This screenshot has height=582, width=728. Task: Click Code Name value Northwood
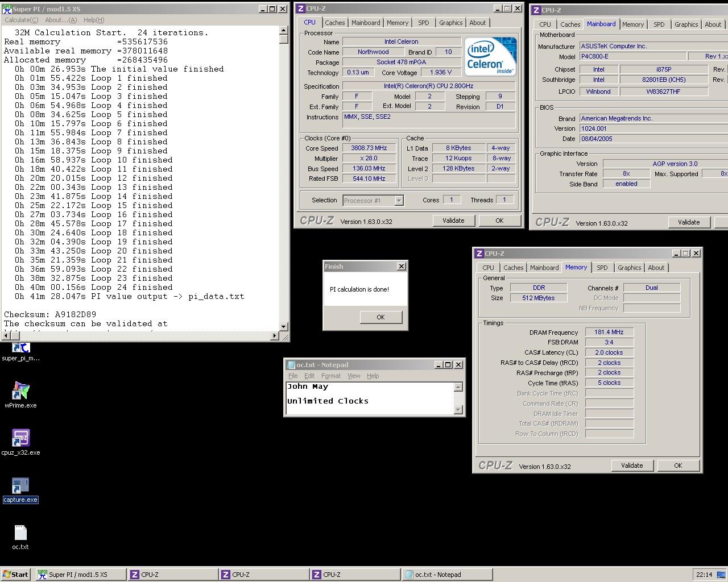374,52
